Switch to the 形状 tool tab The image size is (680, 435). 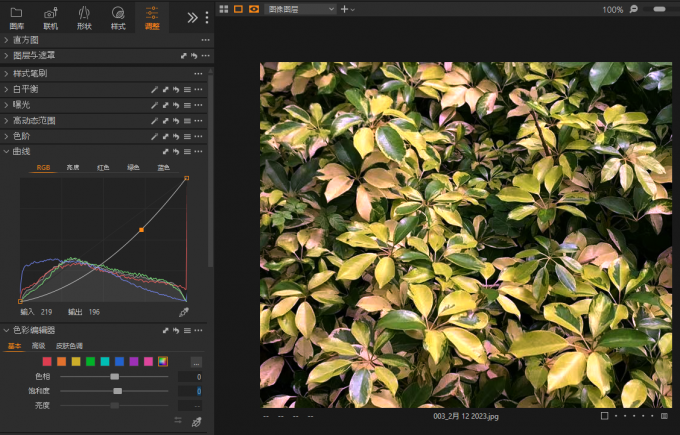(x=84, y=19)
